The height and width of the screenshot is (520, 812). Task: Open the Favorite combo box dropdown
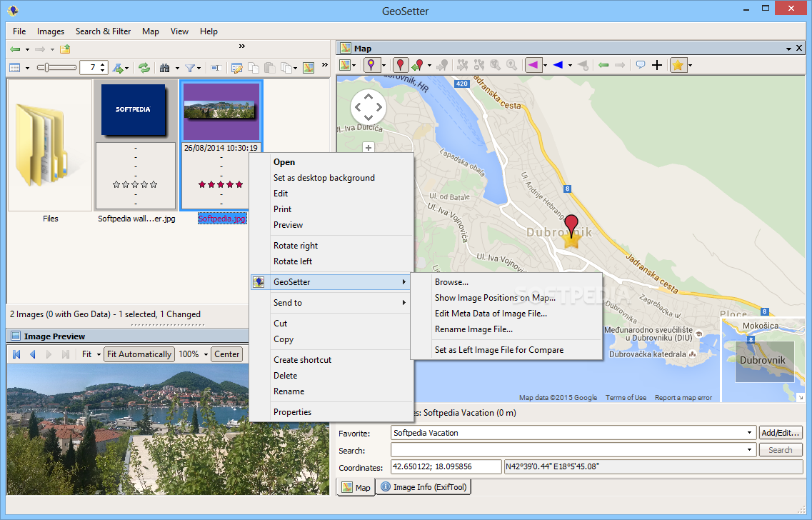point(750,433)
